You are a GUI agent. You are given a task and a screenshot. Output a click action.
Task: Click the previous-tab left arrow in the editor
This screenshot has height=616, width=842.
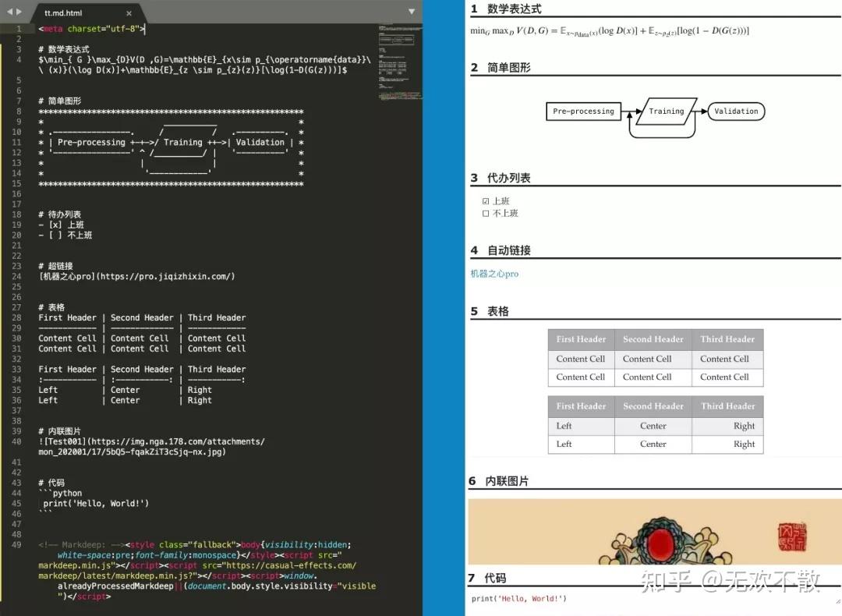pos(9,11)
